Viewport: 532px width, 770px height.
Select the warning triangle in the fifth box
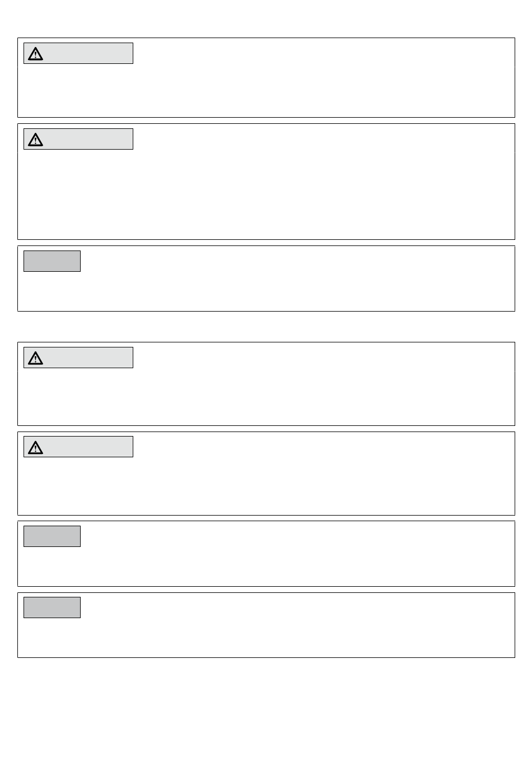(35, 447)
